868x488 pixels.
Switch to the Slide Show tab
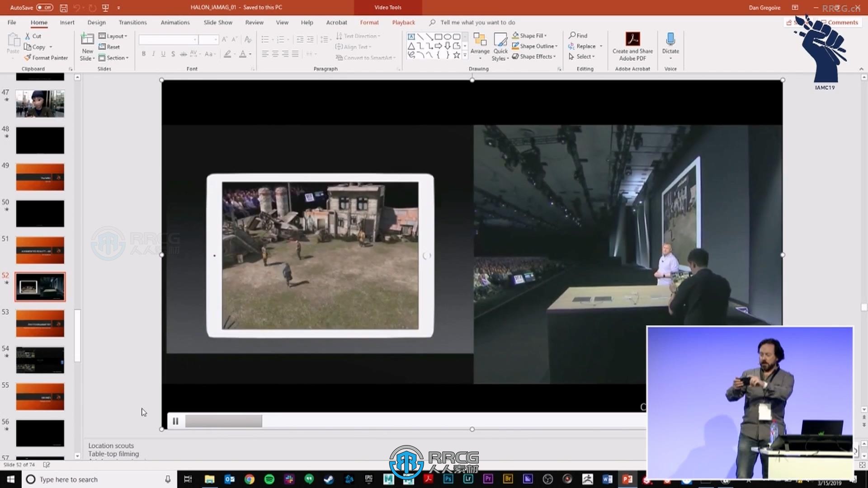[x=218, y=22]
